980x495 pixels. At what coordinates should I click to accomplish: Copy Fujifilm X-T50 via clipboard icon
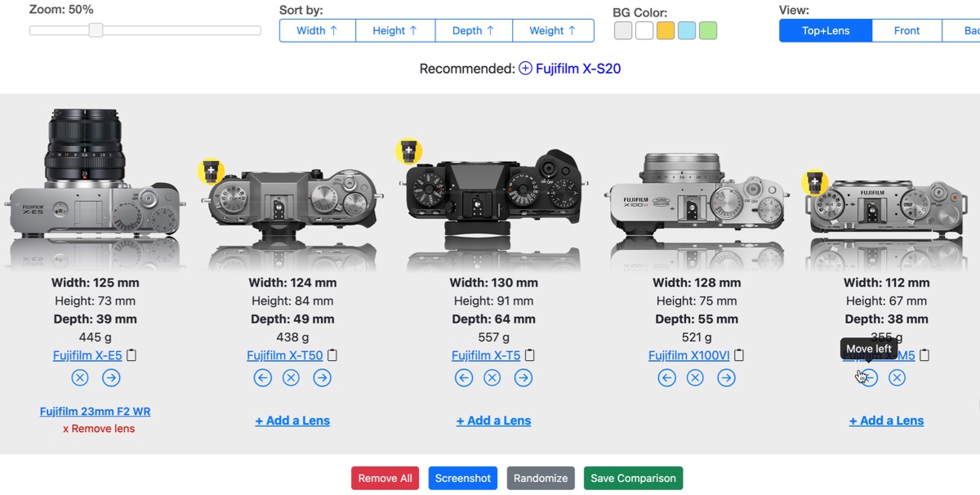(332, 355)
